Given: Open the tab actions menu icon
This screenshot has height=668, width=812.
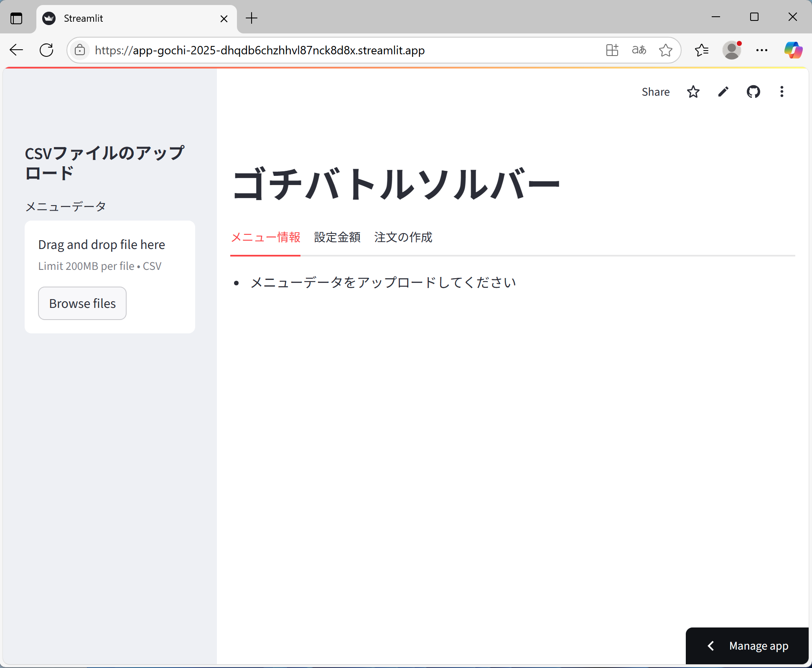Looking at the screenshot, I should pyautogui.click(x=16, y=18).
